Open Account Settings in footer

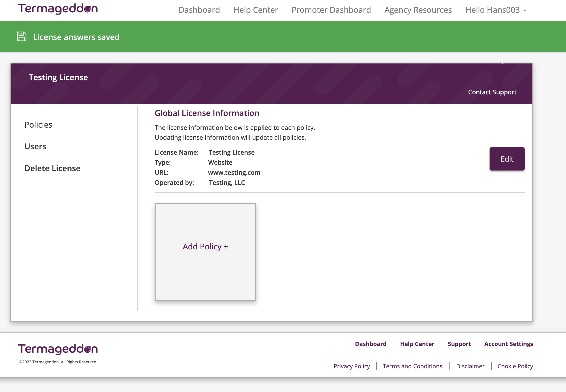pyautogui.click(x=508, y=344)
